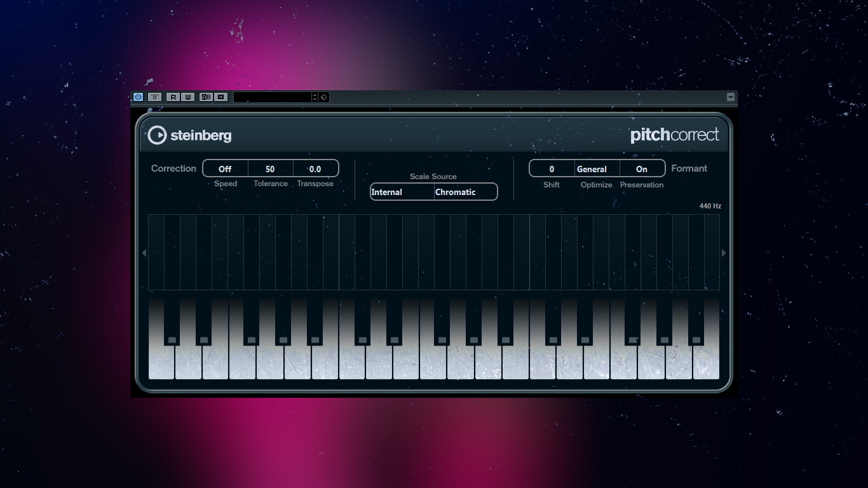
Task: Toggle the highest C# black key
Action: [553, 322]
